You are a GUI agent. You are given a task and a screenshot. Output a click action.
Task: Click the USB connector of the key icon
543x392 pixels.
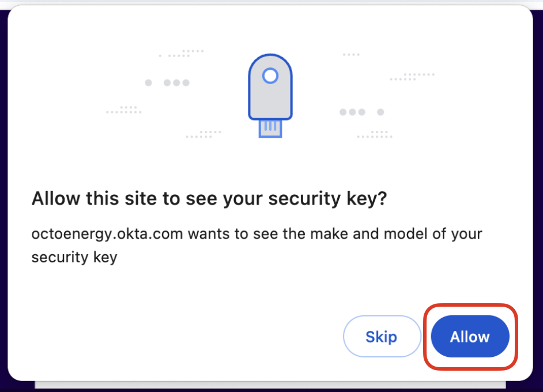click(270, 128)
